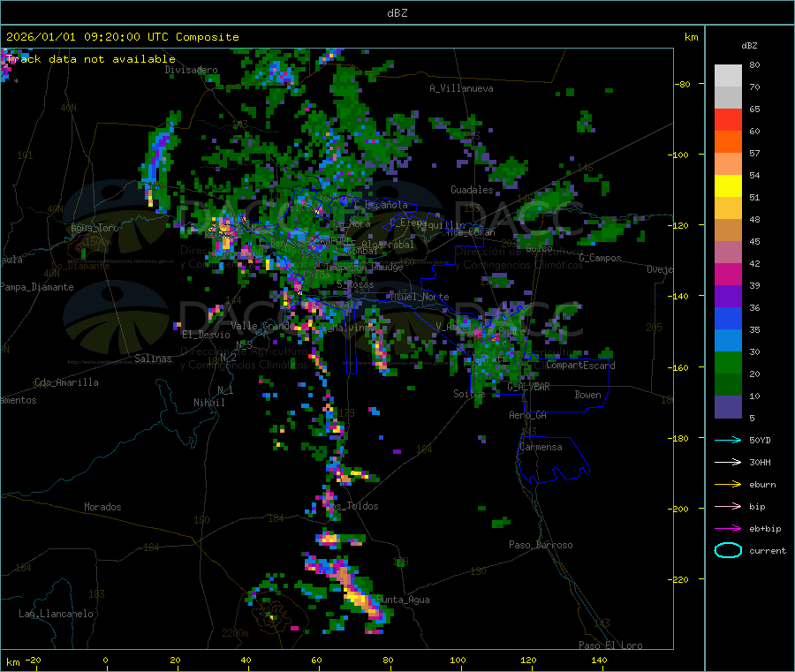
Task: Pick the purple 36-39 dBZ swatch
Action: pos(728,297)
